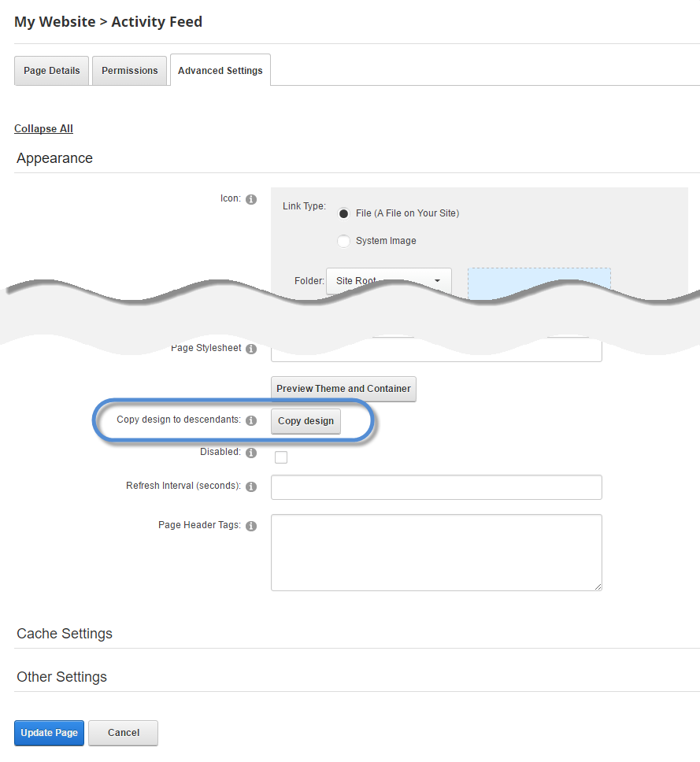Switch to the Page Details tab
Viewport: 700px width, 762px height.
[x=52, y=71]
